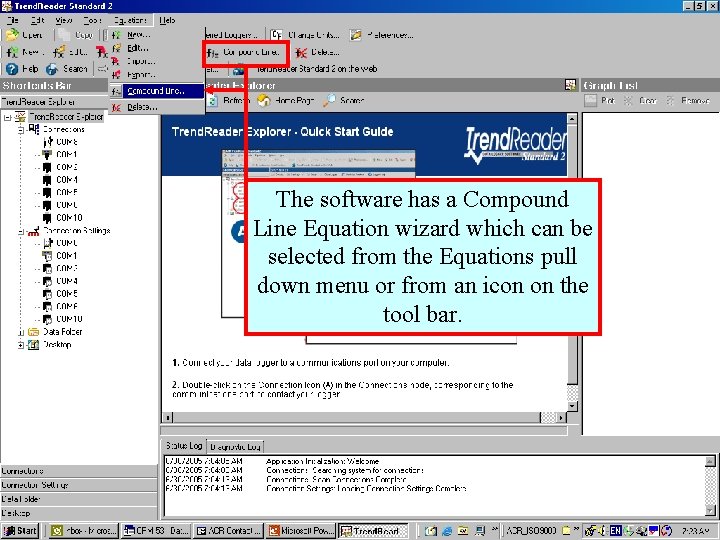Collapse the Connection Settings tree node
The image size is (720, 540).
[21, 232]
